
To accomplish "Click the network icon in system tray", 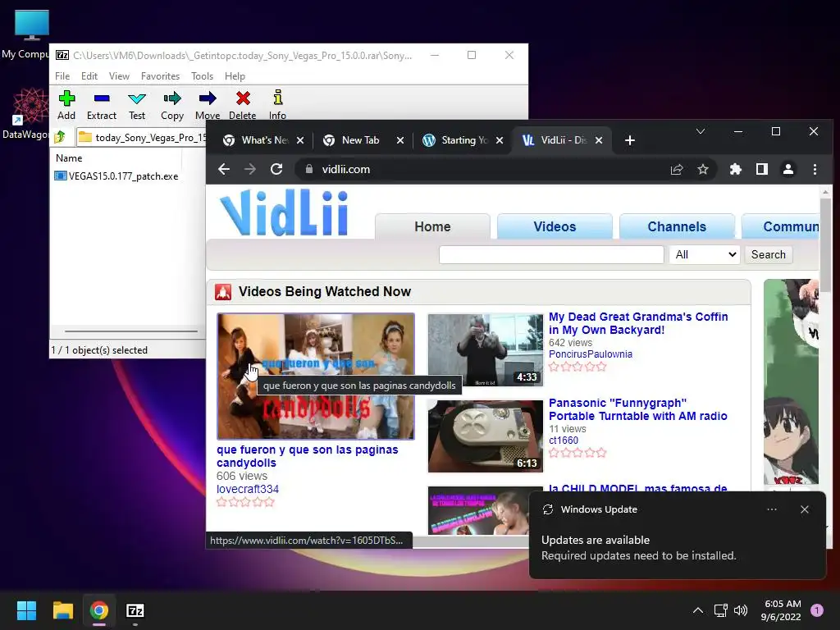I will (x=720, y=610).
